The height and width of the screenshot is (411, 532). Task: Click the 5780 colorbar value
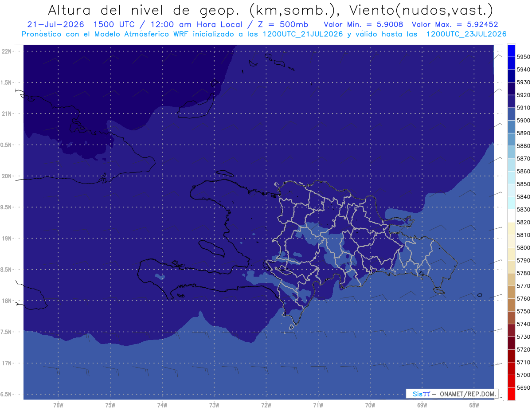tap(524, 273)
